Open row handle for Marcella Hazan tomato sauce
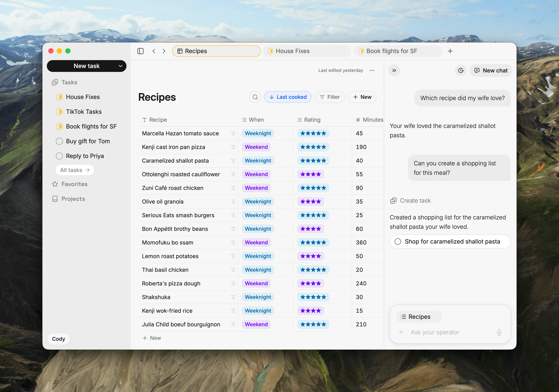 pos(233,133)
